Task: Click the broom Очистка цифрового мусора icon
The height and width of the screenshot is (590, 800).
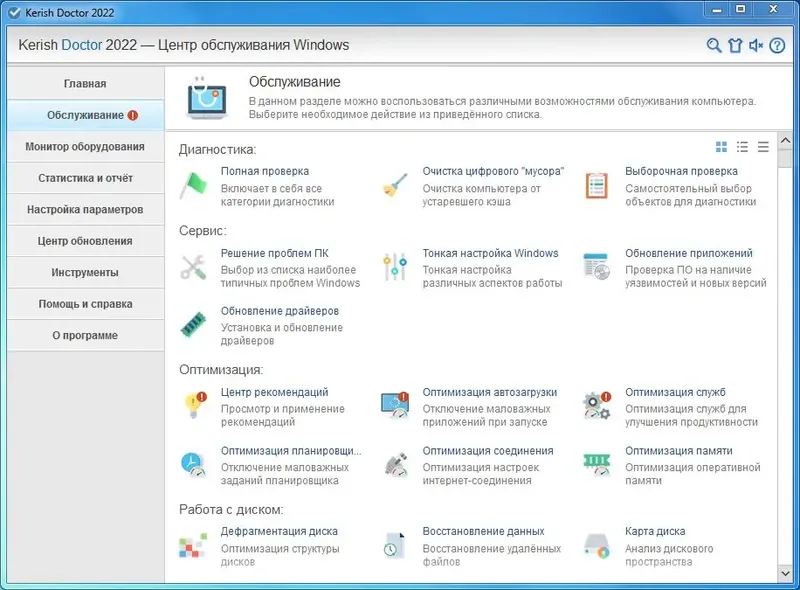Action: point(395,185)
